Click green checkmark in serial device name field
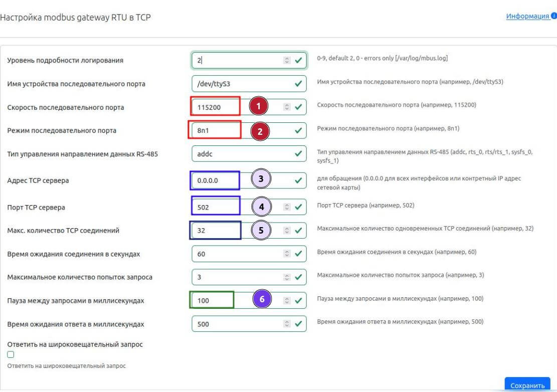557x392 pixels. 298,84
